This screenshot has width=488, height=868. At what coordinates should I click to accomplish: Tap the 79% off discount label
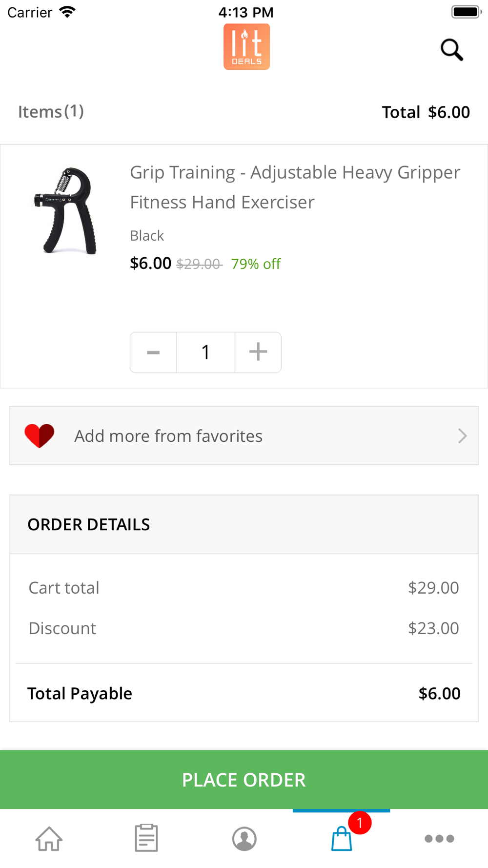(256, 264)
